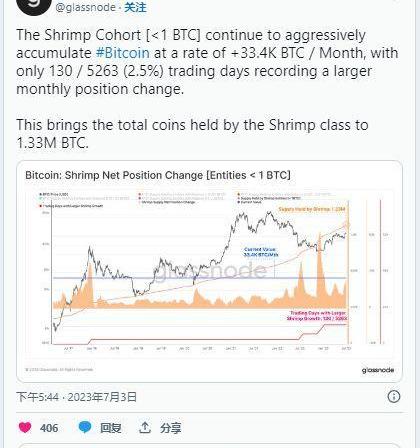Image resolution: width=420 pixels, height=448 pixels.
Task: Open the tweet timestamp 下午5:44 · 2023年7月3日
Action: pyautogui.click(x=76, y=397)
